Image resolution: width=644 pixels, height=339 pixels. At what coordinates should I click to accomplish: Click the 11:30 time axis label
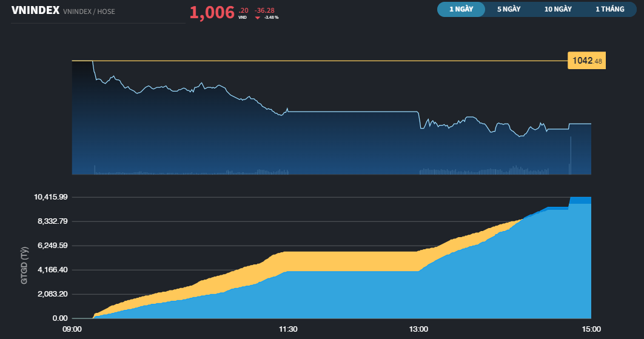click(x=287, y=329)
